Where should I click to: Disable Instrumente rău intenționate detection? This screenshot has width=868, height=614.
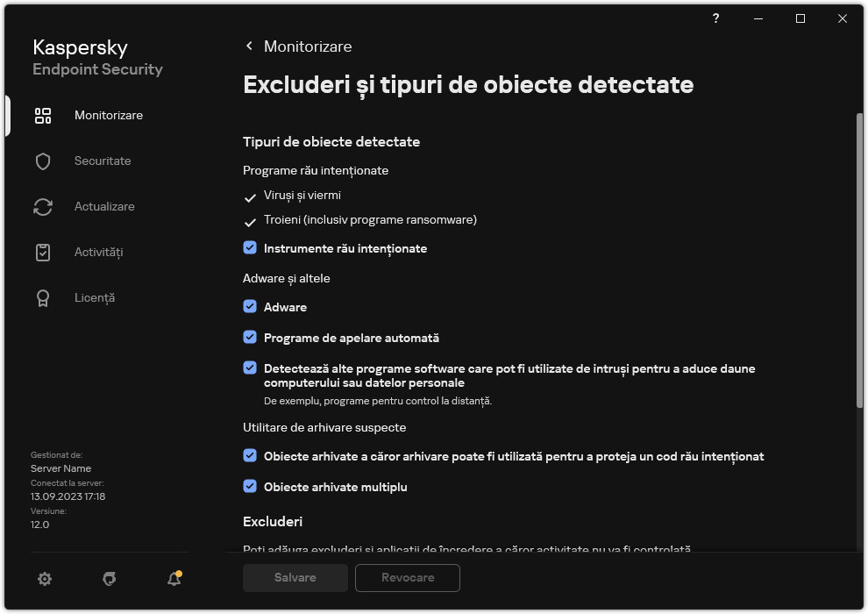[x=250, y=248]
